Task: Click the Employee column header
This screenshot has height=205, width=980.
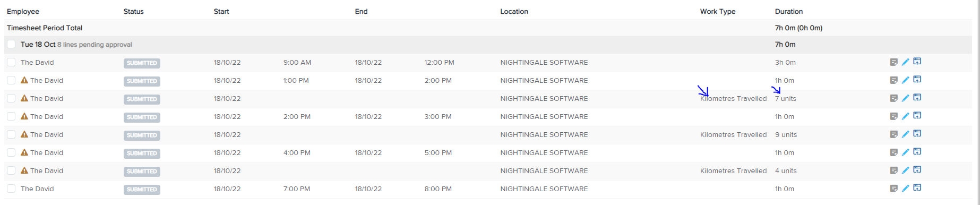Action: tap(23, 12)
